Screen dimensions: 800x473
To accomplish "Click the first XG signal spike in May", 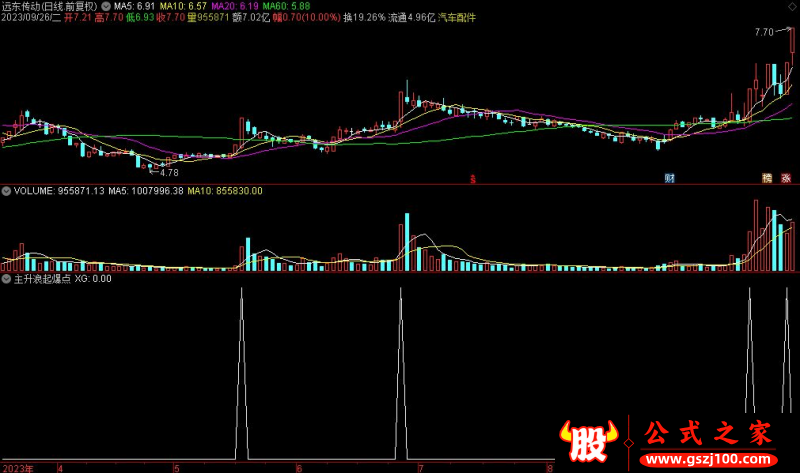I will pos(242,374).
